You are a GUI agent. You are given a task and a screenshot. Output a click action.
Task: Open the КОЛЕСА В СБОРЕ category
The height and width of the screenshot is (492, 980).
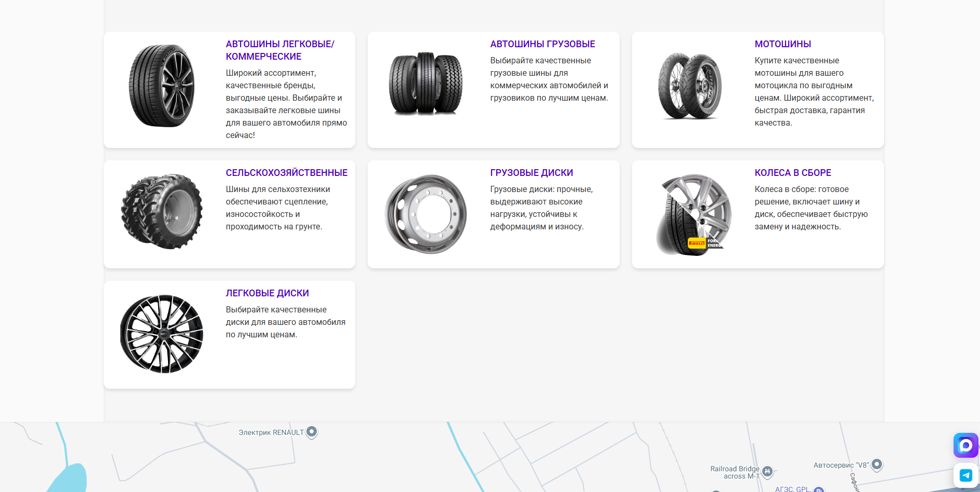[792, 173]
